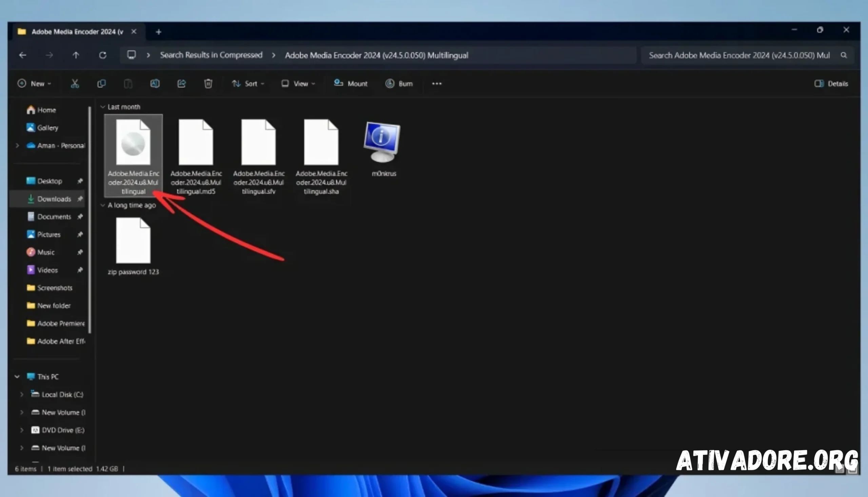Click the search magnifier icon
Image resolution: width=868 pixels, height=497 pixels.
[844, 55]
